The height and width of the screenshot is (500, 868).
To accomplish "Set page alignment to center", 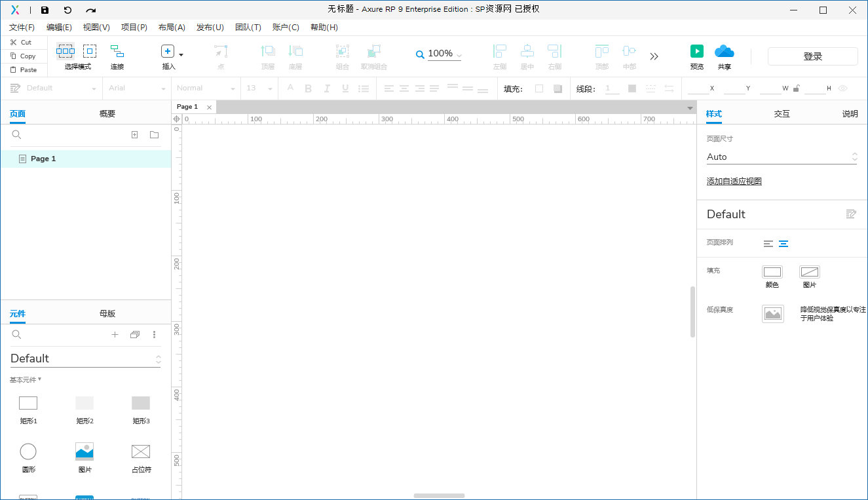I will (x=783, y=244).
